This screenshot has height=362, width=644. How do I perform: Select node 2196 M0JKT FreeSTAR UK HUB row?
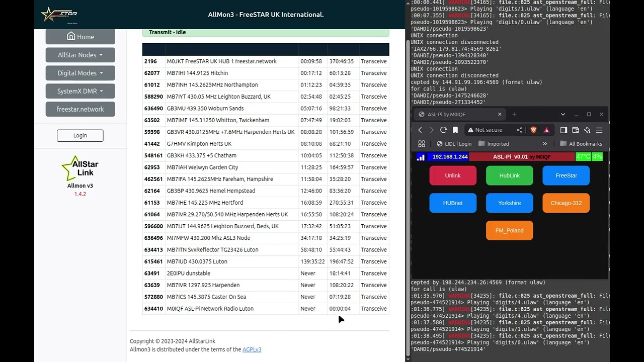point(266,61)
